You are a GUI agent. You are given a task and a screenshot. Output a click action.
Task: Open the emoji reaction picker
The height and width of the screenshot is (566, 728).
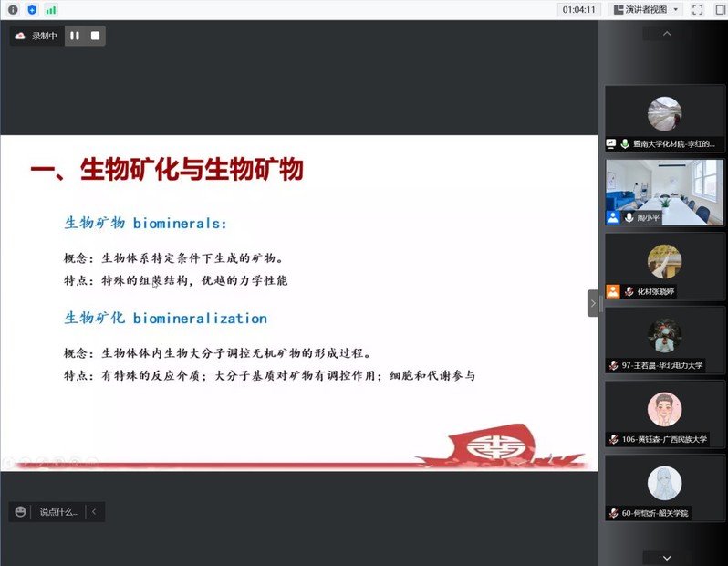[x=21, y=512]
